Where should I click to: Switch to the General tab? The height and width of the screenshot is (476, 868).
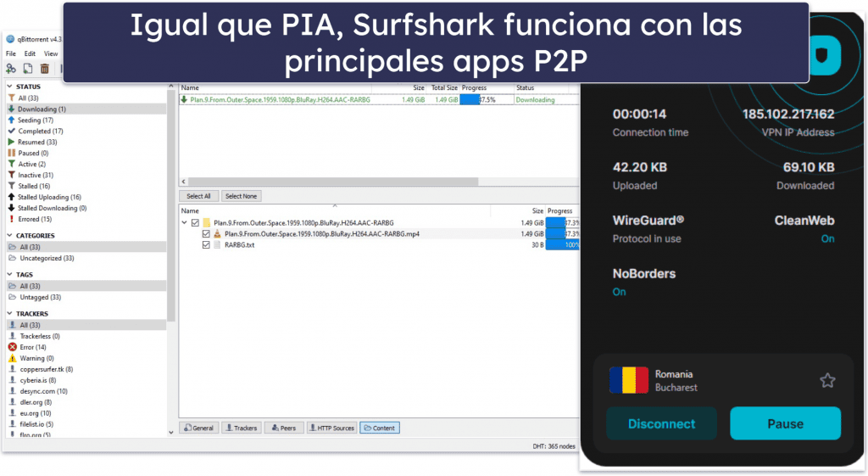click(x=198, y=428)
